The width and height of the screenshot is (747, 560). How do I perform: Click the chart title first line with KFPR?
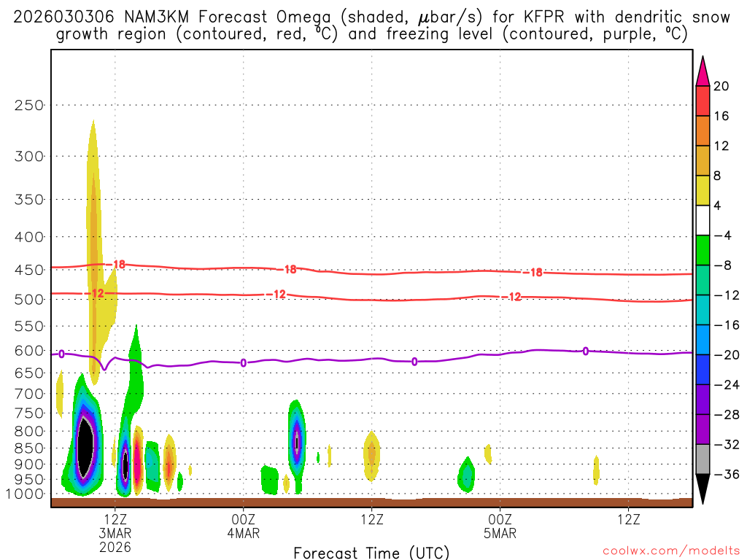pyautogui.click(x=371, y=17)
